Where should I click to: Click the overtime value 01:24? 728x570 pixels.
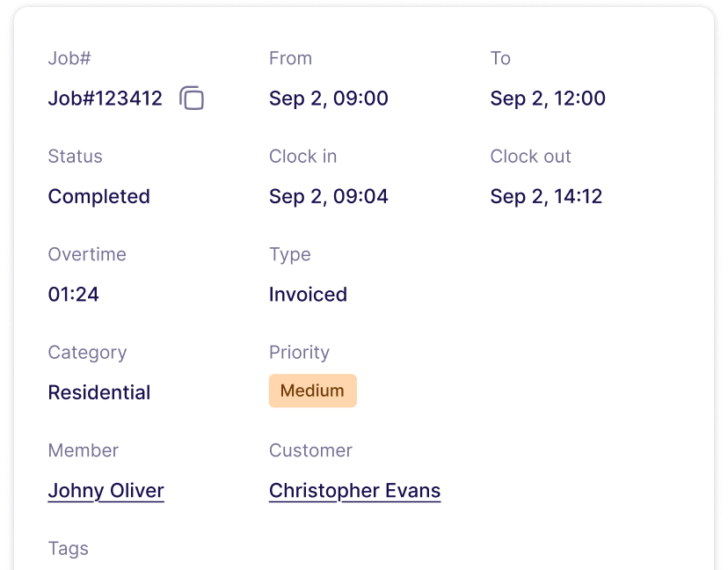pyautogui.click(x=73, y=295)
